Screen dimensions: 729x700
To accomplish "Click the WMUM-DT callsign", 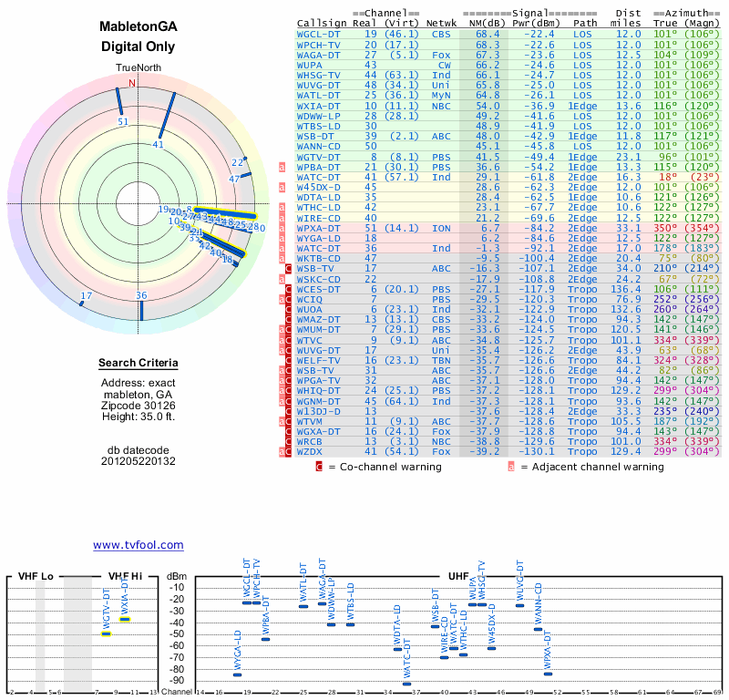I will pos(318,330).
